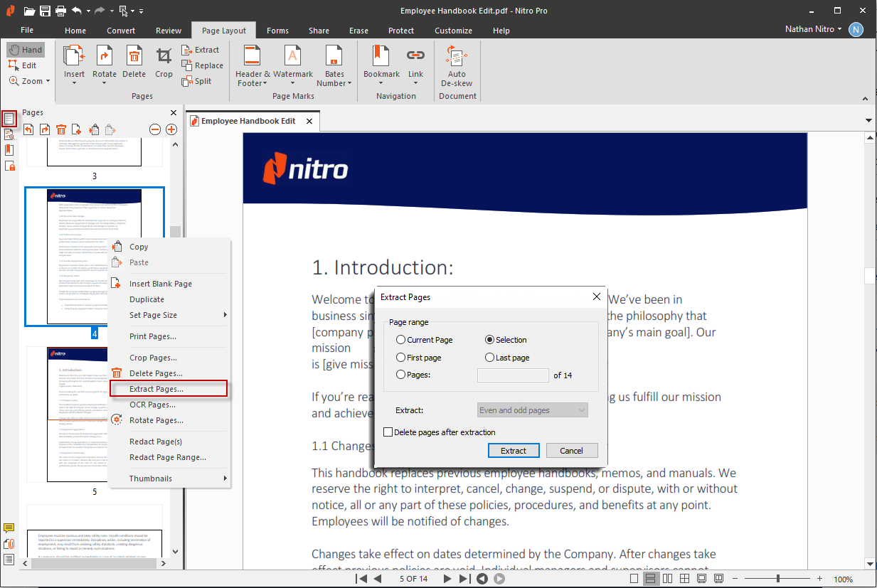Open the Even and odd pages dropdown
Image resolution: width=877 pixels, height=588 pixels.
(x=533, y=410)
